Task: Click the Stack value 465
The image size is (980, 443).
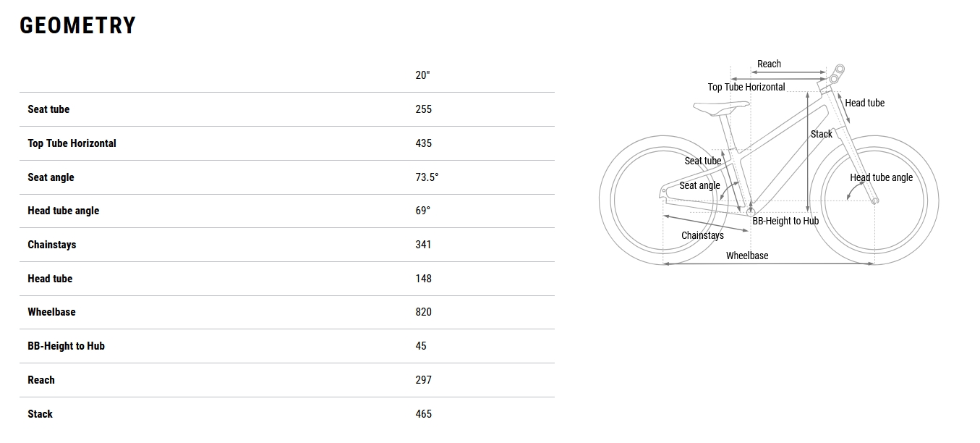Action: pyautogui.click(x=423, y=414)
